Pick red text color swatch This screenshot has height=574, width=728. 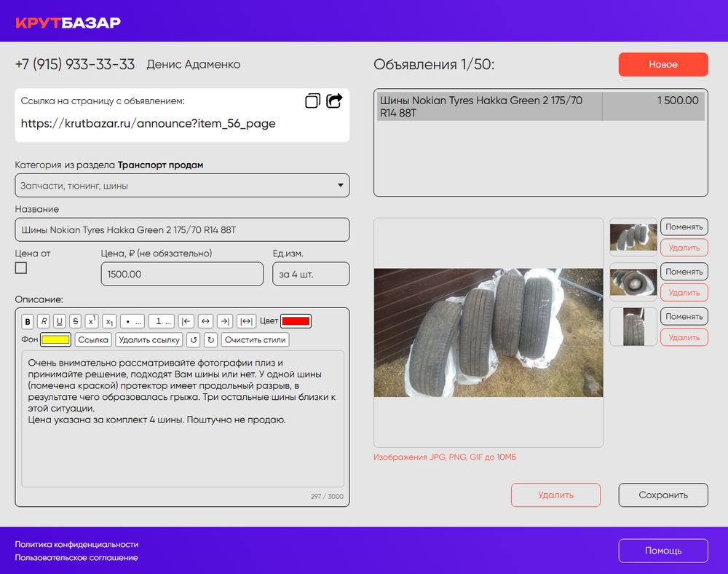(296, 321)
